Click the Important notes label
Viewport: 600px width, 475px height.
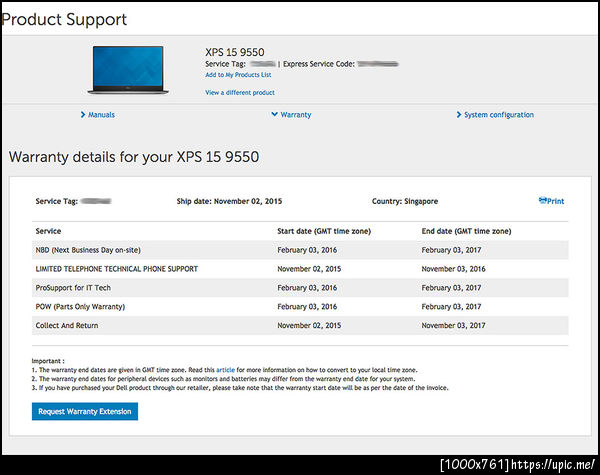[x=48, y=361]
